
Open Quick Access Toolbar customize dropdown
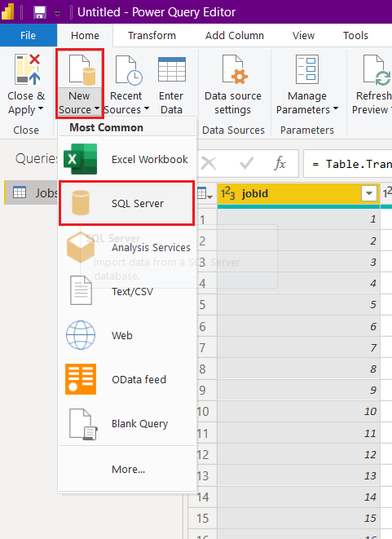58,13
